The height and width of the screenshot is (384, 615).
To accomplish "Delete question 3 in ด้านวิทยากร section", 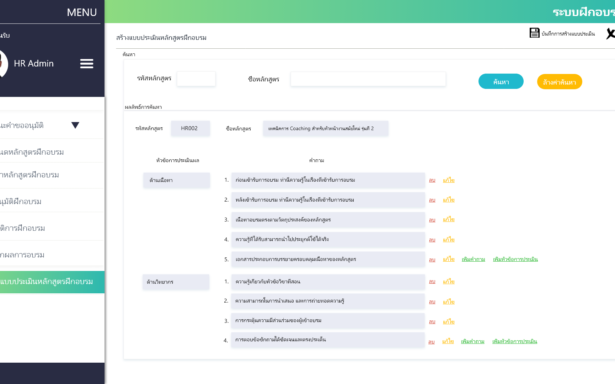I will tap(432, 322).
